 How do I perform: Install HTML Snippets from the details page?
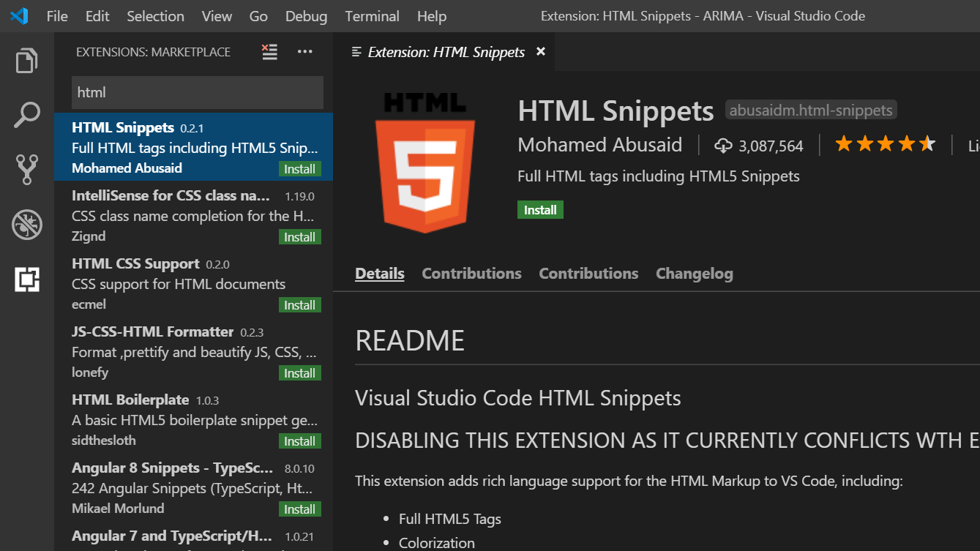pos(540,210)
